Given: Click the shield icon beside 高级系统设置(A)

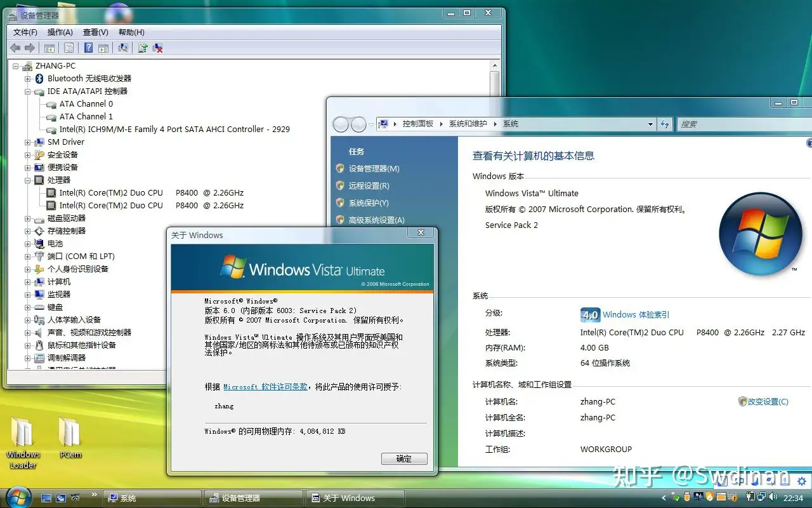Looking at the screenshot, I should (340, 220).
